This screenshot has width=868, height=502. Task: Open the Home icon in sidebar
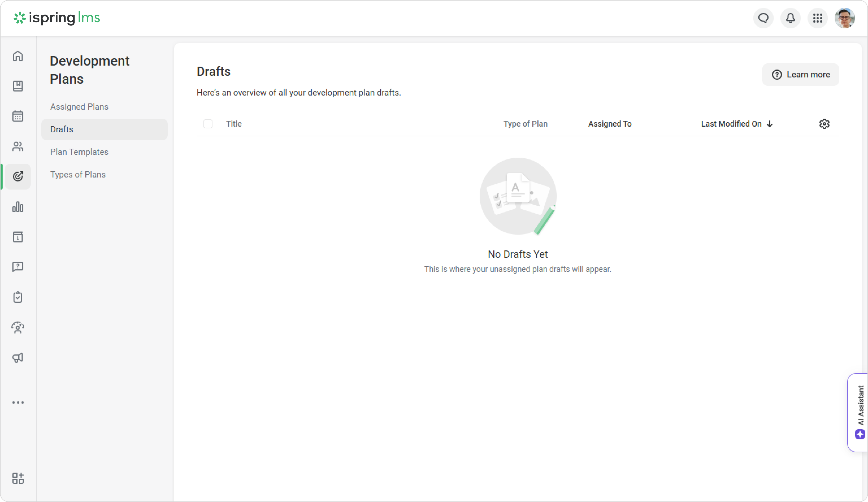point(18,56)
